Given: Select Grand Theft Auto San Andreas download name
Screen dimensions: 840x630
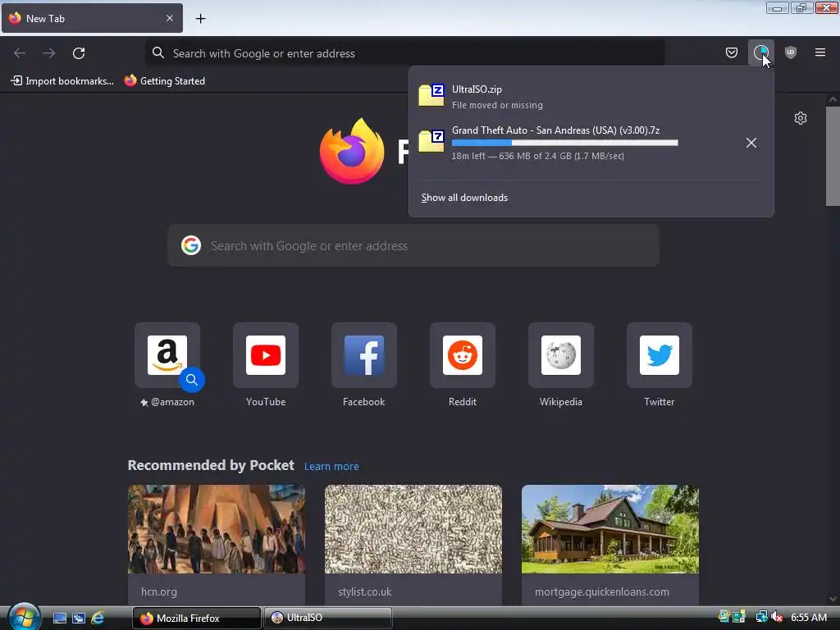Looking at the screenshot, I should 555,130.
